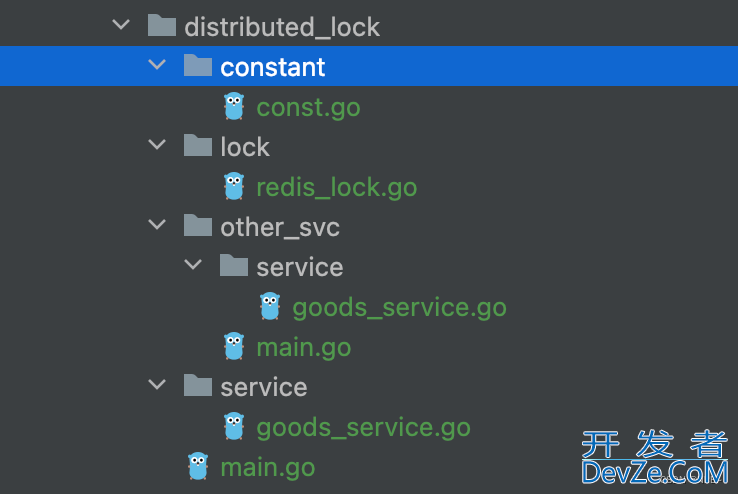Screen dimensions: 738x494
Task: Open the const.go file
Action: 308,108
